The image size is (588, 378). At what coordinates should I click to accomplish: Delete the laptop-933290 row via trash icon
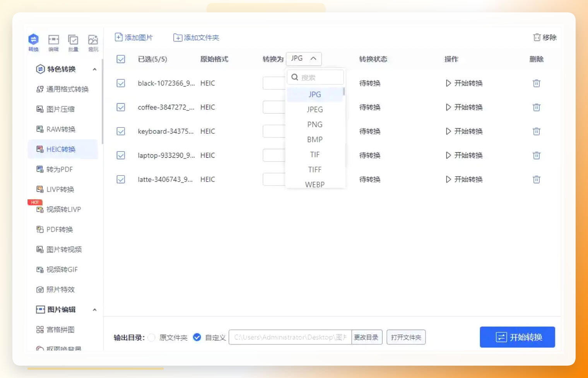537,155
